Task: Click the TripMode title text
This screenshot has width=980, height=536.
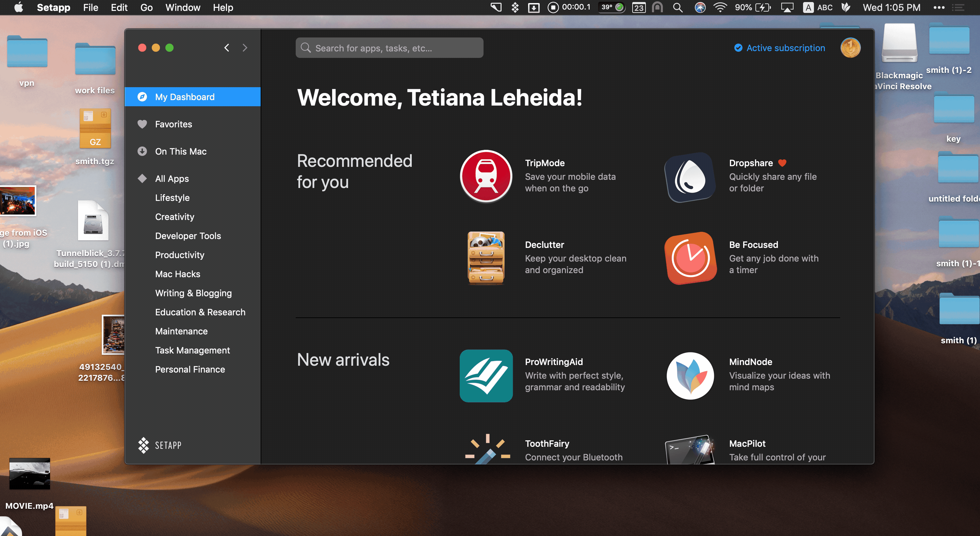Action: [x=545, y=163]
